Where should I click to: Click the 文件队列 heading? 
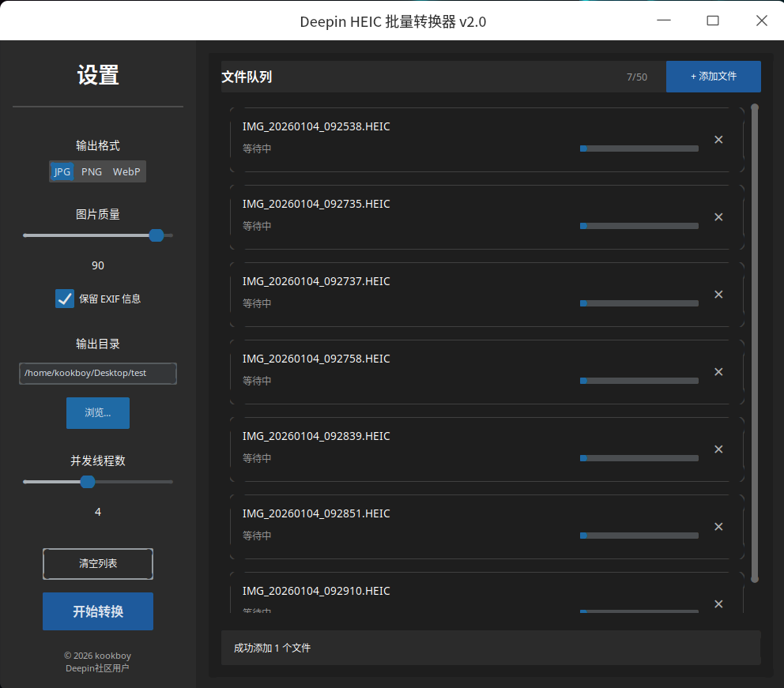pyautogui.click(x=247, y=77)
